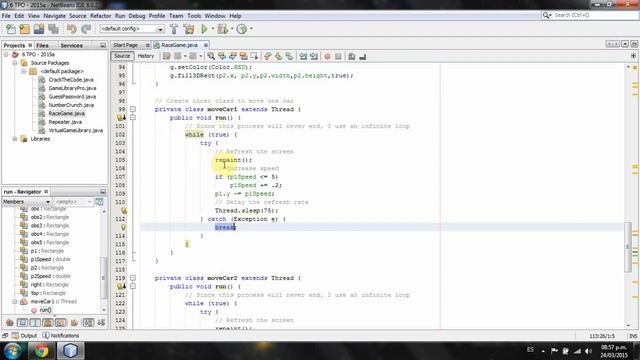Click the Comment code icon

351,56
